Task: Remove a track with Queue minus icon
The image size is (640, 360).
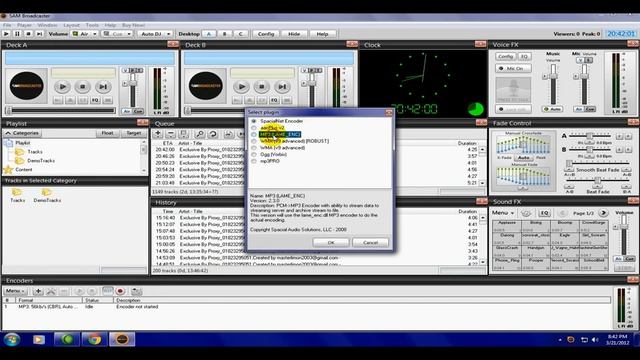Action: coord(171,134)
